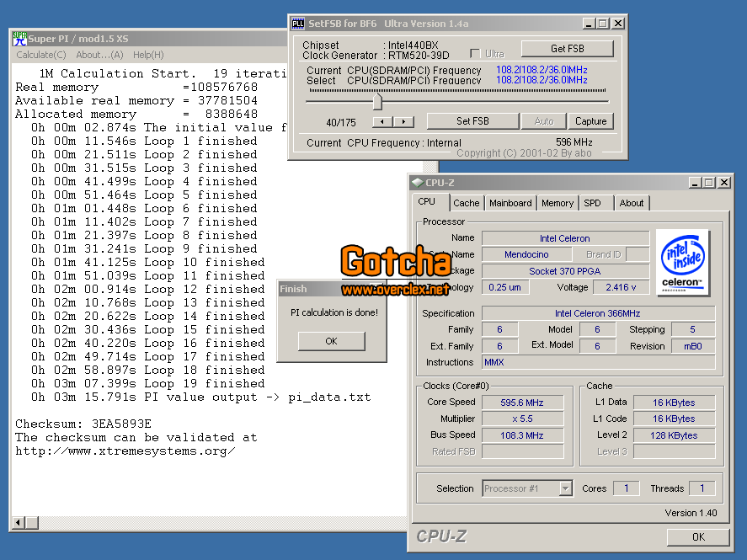This screenshot has width=747, height=560.
Task: Click the Loop 1 finished line
Action: click(x=144, y=141)
